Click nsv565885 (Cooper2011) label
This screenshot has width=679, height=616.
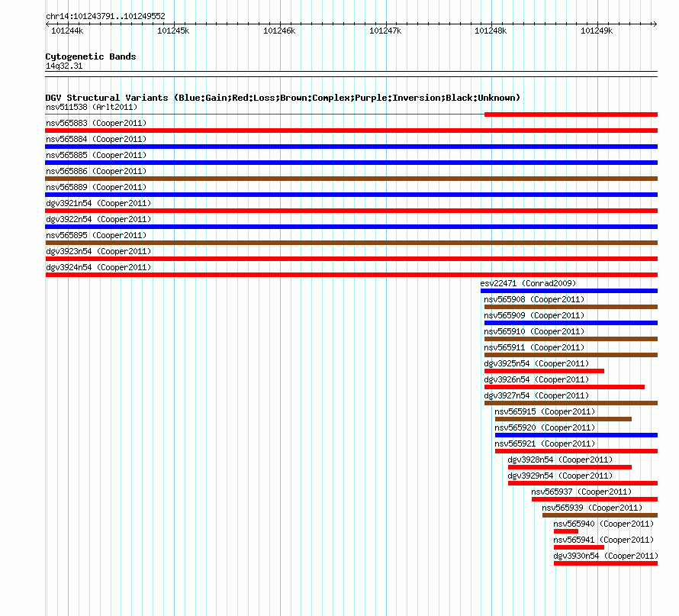point(96,155)
